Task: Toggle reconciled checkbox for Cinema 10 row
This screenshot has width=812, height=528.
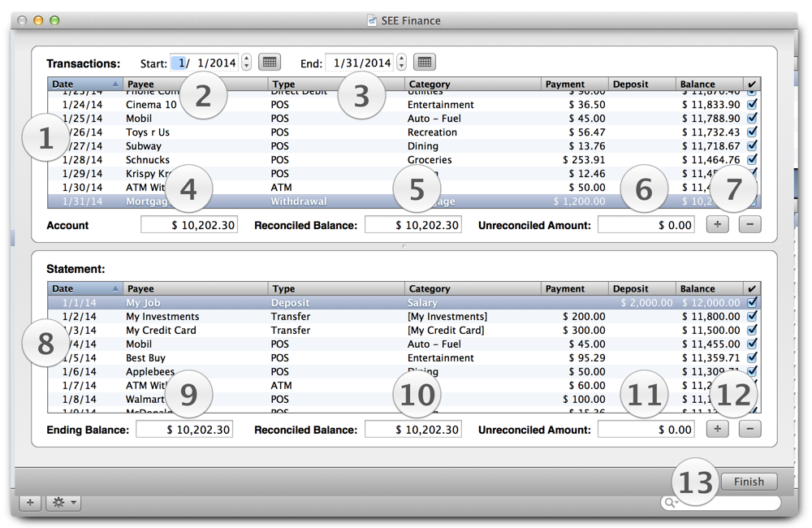Action: coord(752,104)
